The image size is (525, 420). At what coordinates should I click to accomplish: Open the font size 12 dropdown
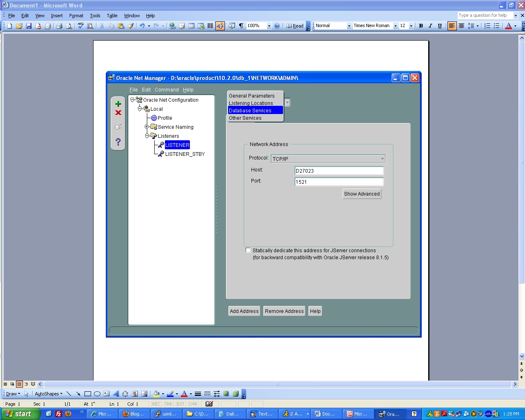coord(411,26)
